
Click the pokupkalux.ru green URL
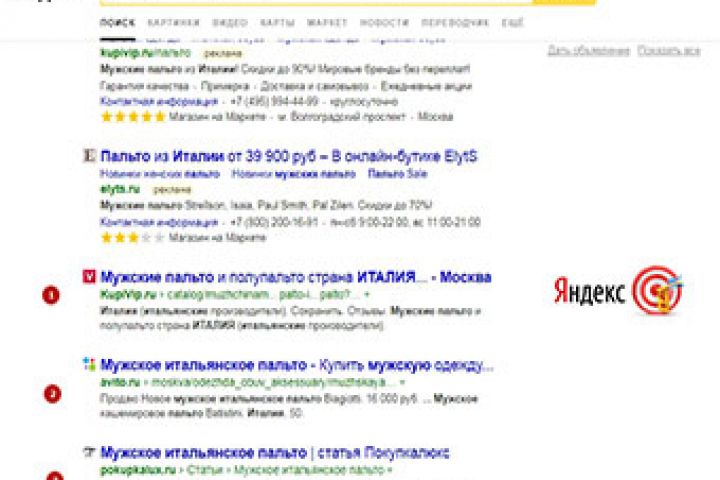pyautogui.click(x=138, y=470)
